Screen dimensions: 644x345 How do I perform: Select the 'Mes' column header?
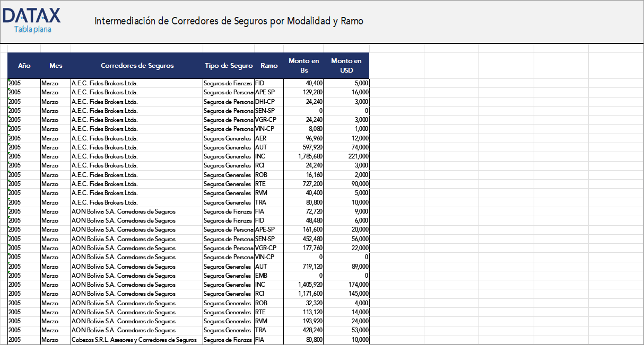pos(56,66)
